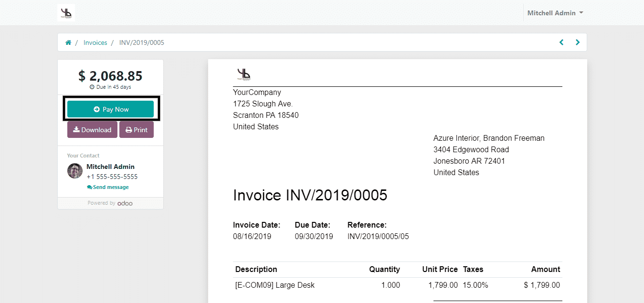Image resolution: width=644 pixels, height=303 pixels.
Task: Click the Odoo logo in the sidebar footer
Action: tap(125, 203)
